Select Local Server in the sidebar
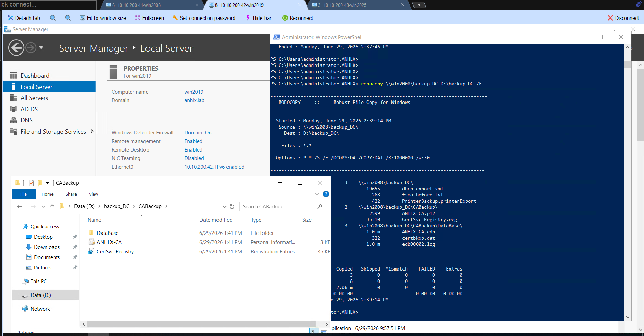The height and width of the screenshot is (336, 644). [x=49, y=87]
